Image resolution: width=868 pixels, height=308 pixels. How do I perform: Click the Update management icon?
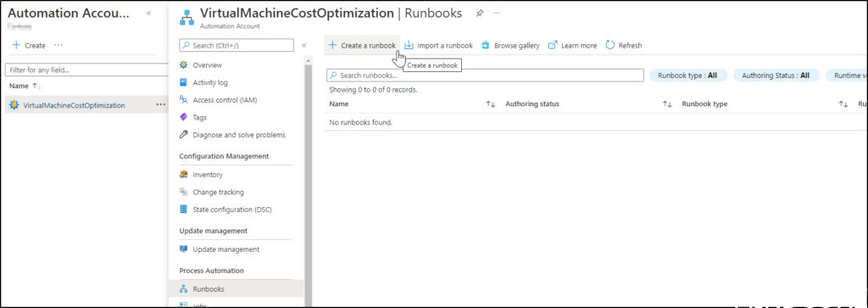184,249
